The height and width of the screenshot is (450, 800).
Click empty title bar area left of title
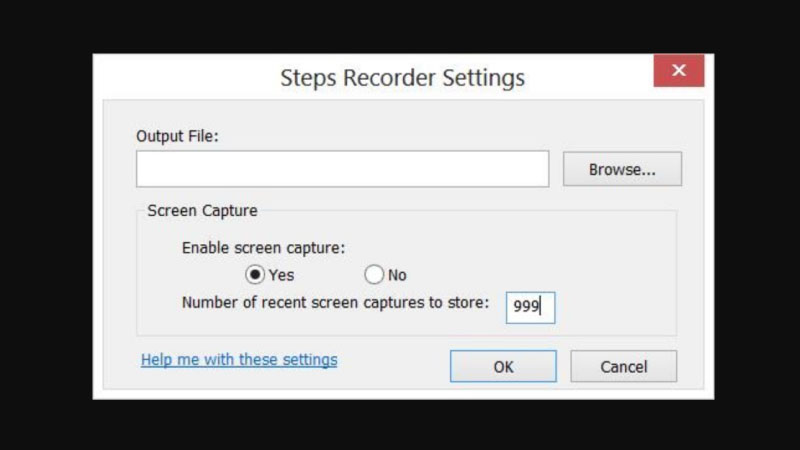pyautogui.click(x=180, y=77)
